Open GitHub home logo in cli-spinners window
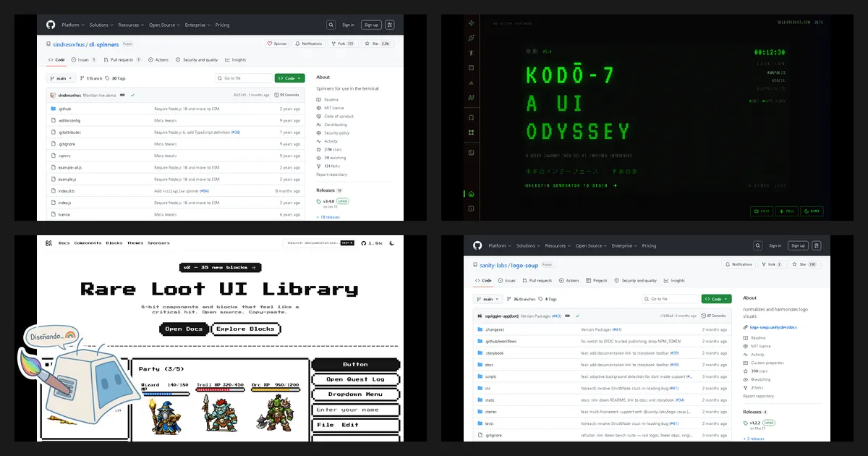868x456 pixels. click(51, 25)
